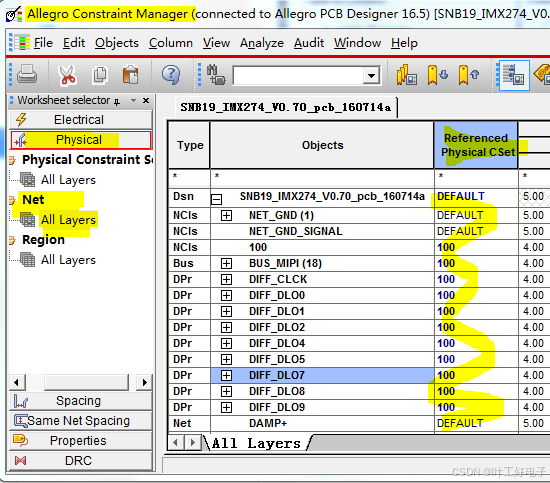This screenshot has width=550, height=483.
Task: Click the sheet tab scroll right arrow
Action: pyautogui.click(x=193, y=443)
